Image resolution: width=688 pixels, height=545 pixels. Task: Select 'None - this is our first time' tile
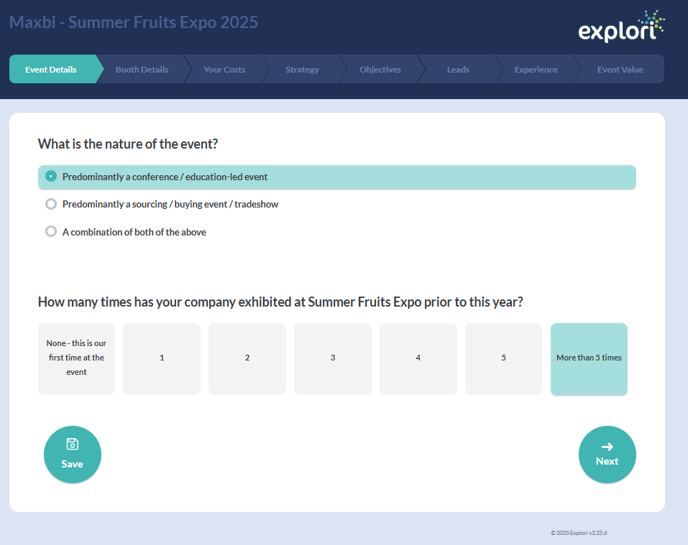click(x=76, y=359)
